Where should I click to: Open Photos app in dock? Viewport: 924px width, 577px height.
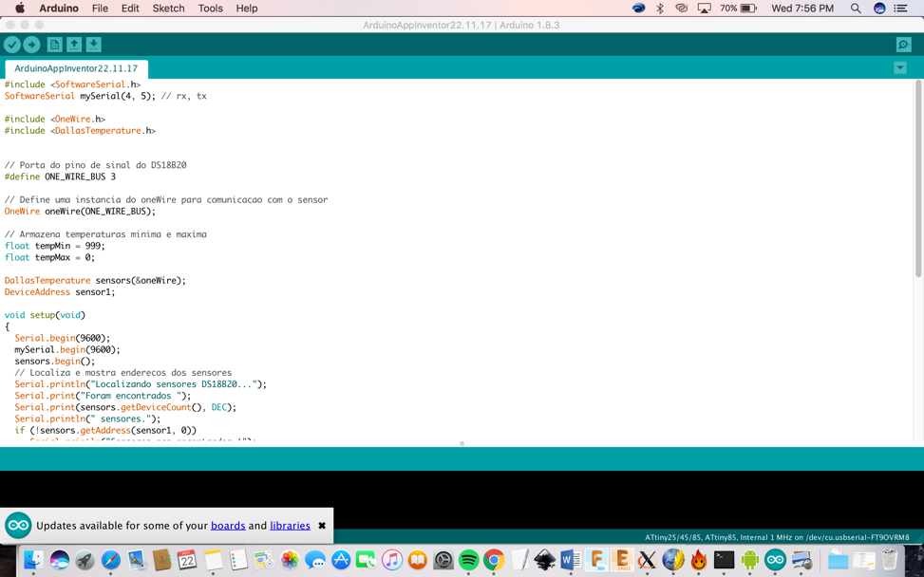[290, 559]
